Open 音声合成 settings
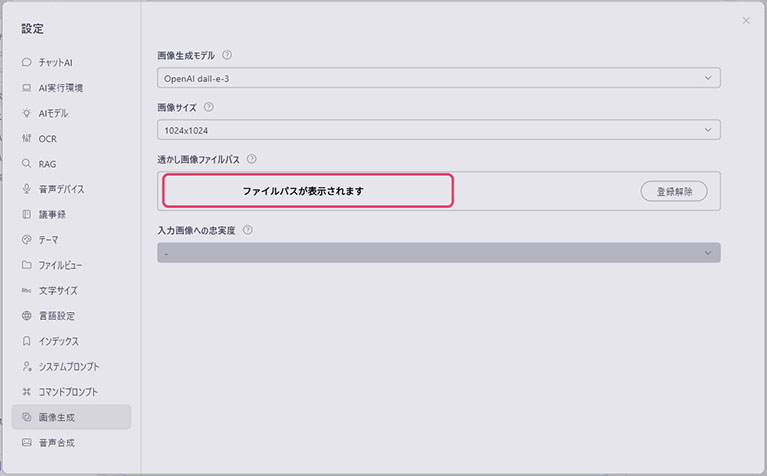 pos(71,442)
